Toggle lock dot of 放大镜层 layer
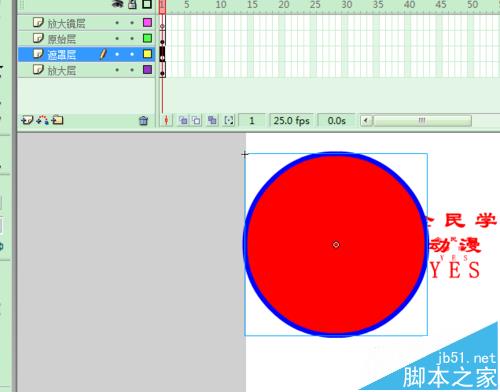500x392 pixels. tap(132, 23)
